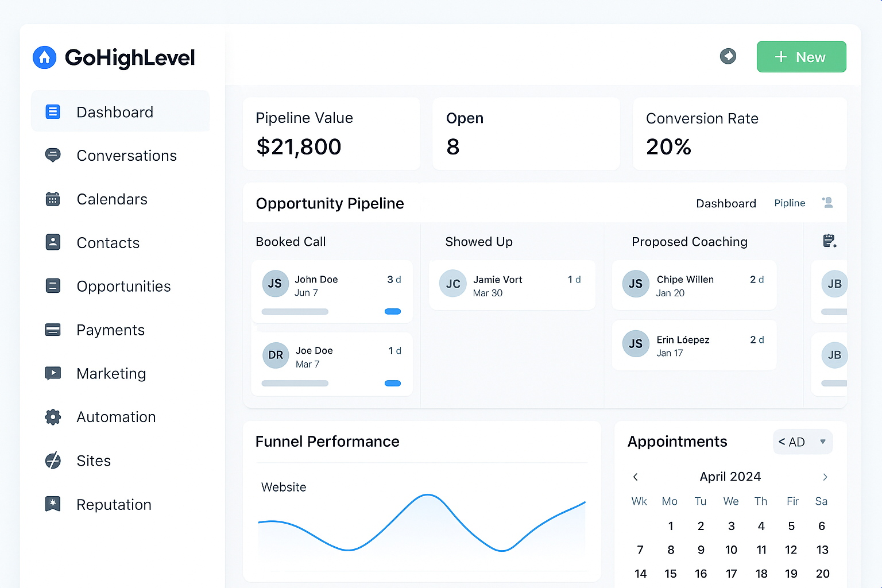Click the GoHighLevel home logo icon

[44, 57]
